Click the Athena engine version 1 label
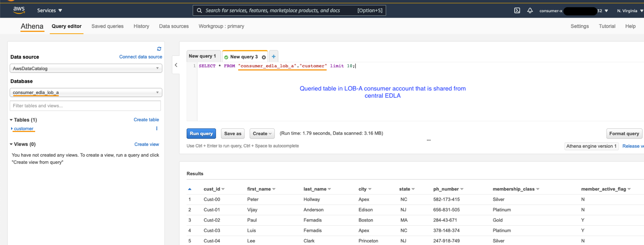This screenshot has width=644, height=245. coord(591,146)
